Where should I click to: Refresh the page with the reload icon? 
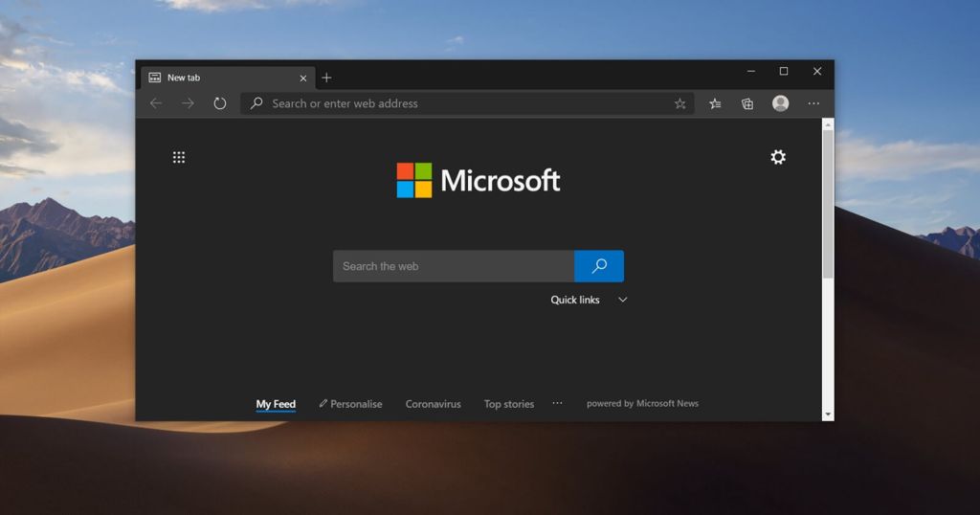tap(219, 103)
